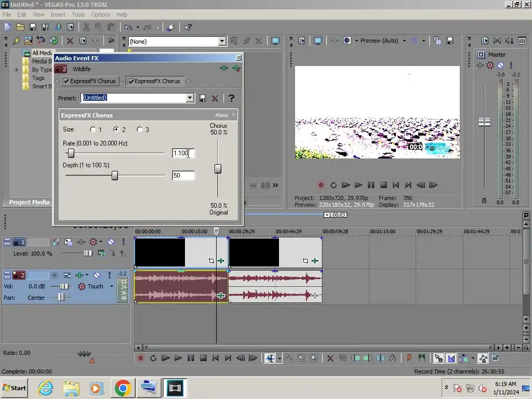This screenshot has width=532, height=399.
Task: Remove selected plug-in icon in Audio Event FX
Action: click(x=236, y=69)
